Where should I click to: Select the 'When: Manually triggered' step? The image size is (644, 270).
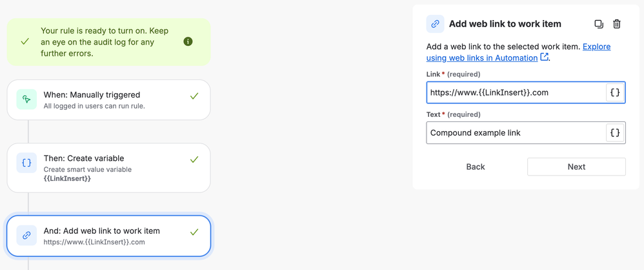108,99
